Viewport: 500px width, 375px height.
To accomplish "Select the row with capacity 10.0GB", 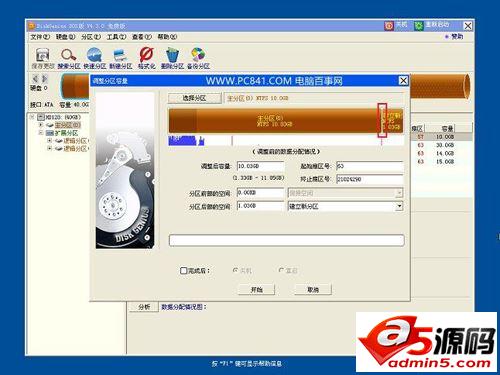I will coord(441,137).
